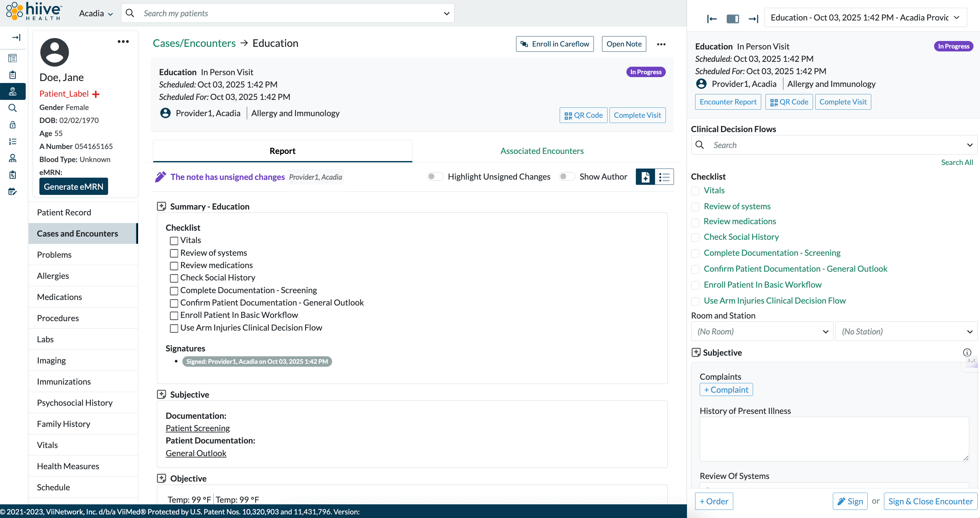Click the magnifier icon in left sidebar
980x518 pixels.
(13, 108)
